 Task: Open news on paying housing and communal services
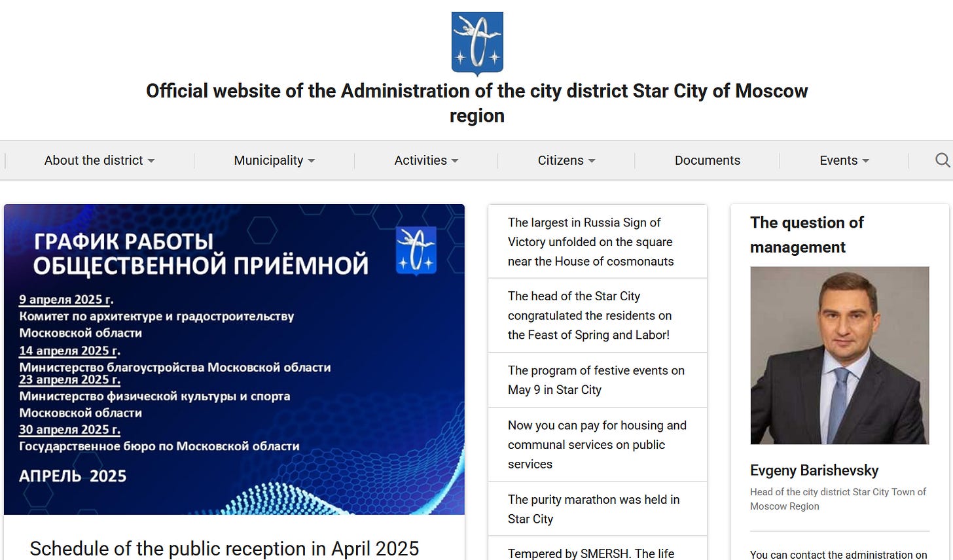coord(598,444)
